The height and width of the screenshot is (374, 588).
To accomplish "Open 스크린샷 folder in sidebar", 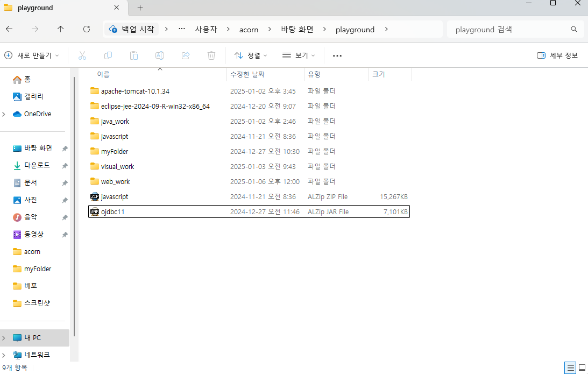I will tap(31, 303).
